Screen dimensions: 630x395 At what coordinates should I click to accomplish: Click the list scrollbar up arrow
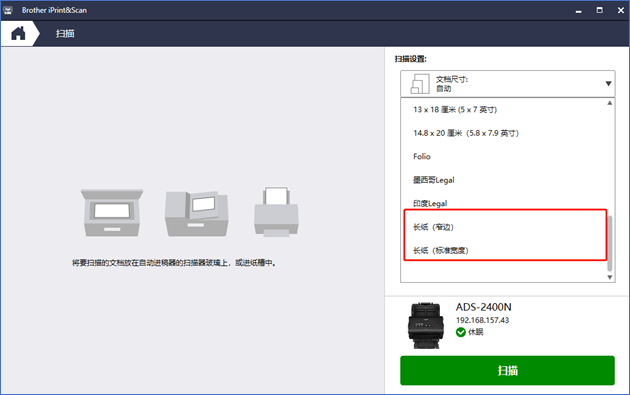(x=610, y=103)
